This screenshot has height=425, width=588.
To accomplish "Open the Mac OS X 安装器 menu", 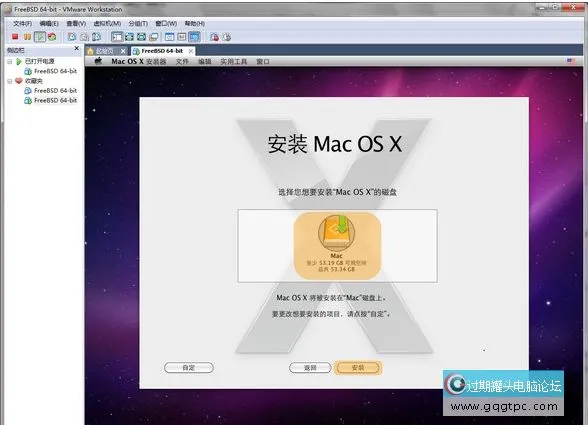I will click(x=138, y=61).
